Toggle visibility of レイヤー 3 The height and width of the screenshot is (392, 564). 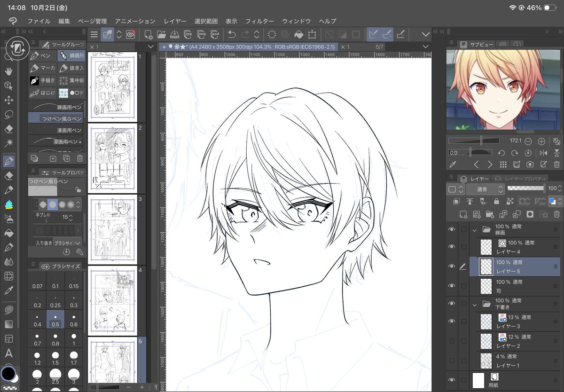click(452, 321)
